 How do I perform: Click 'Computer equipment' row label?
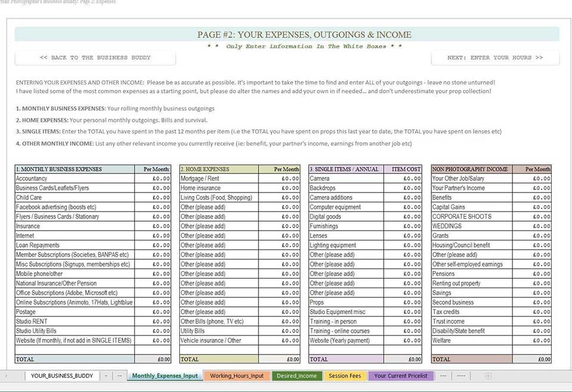pos(335,207)
